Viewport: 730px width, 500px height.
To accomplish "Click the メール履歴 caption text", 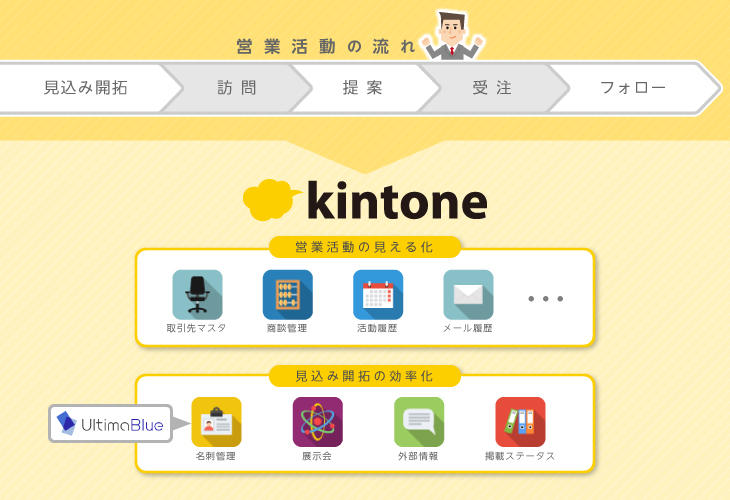I will click(x=467, y=328).
